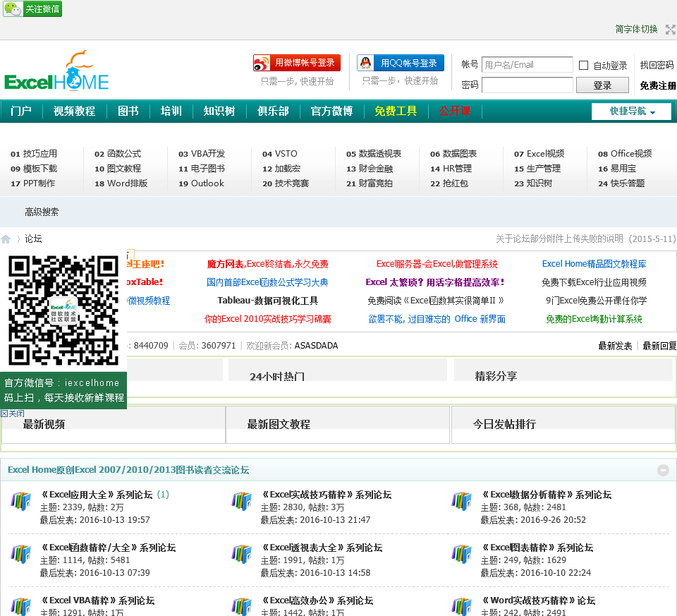Collapse the book readers forum section

[x=663, y=470]
